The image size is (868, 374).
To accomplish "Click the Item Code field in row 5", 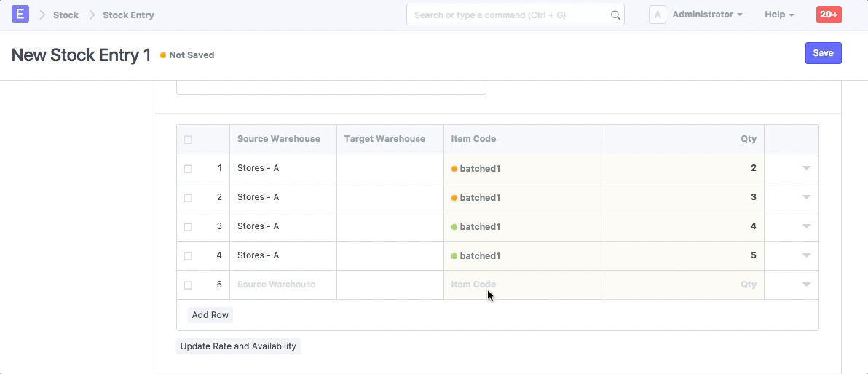I will (x=523, y=285).
